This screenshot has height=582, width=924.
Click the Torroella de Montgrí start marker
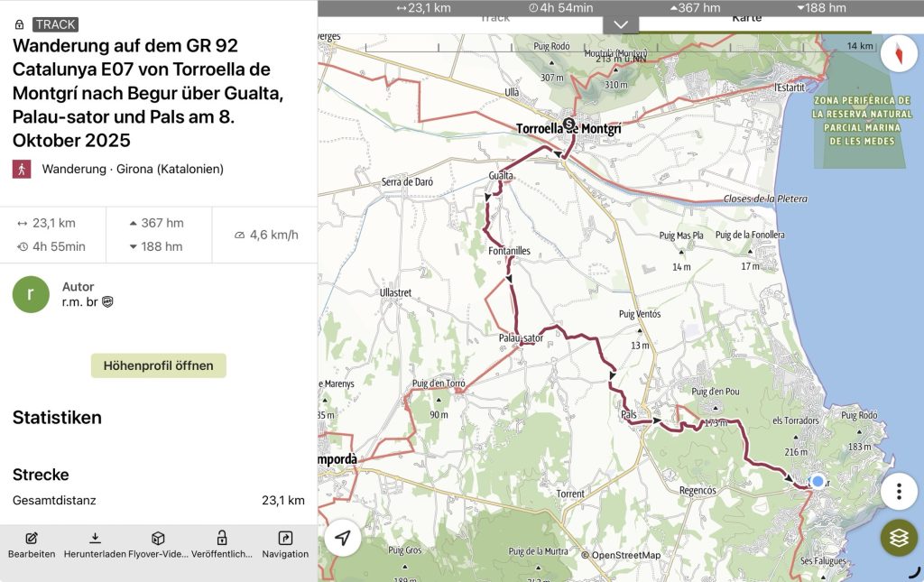pyautogui.click(x=568, y=124)
